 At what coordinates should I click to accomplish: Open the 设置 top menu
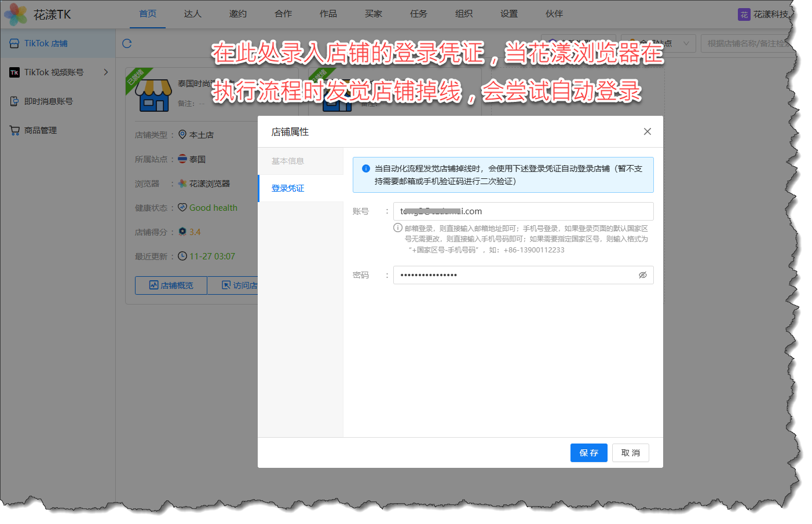pyautogui.click(x=509, y=14)
